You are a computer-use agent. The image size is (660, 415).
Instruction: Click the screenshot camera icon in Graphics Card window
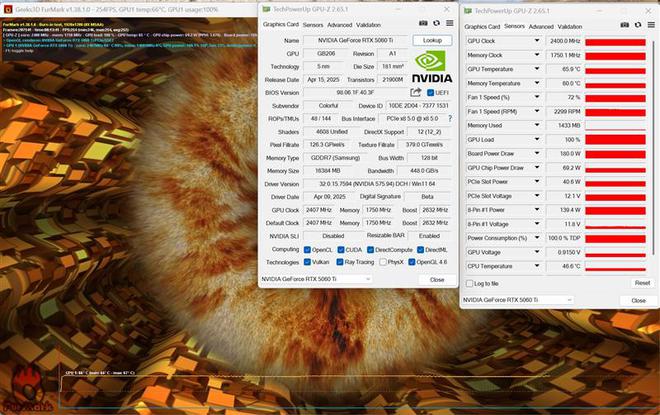423,24
